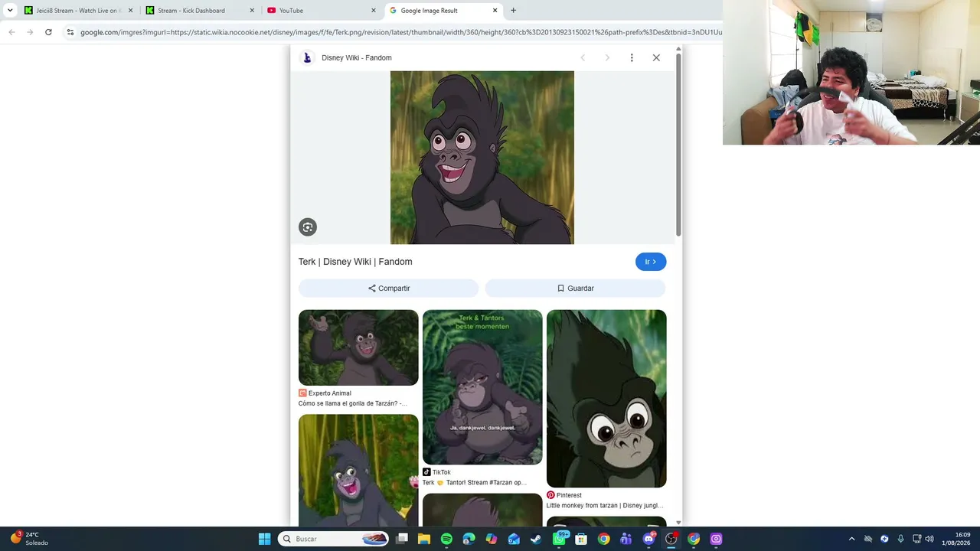The image size is (980, 551).
Task: Open the Experto Animal gorilla thumbnail
Action: (x=358, y=347)
